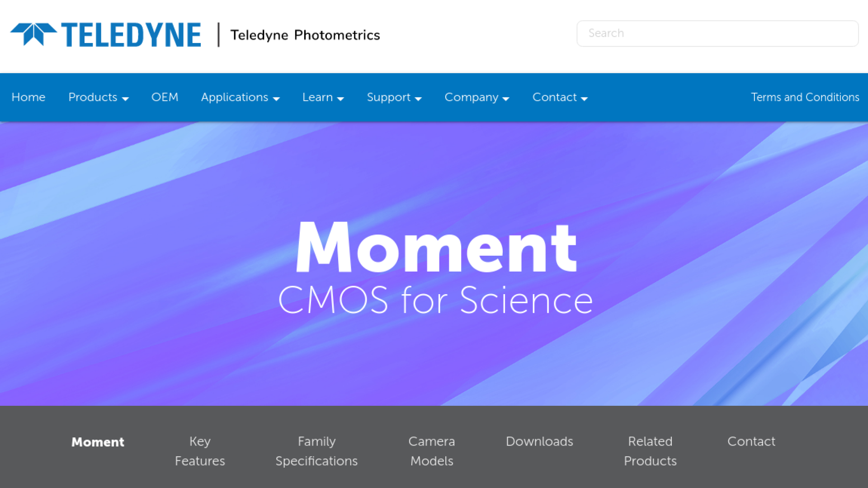Select the Moment tab in the section bar

98,442
